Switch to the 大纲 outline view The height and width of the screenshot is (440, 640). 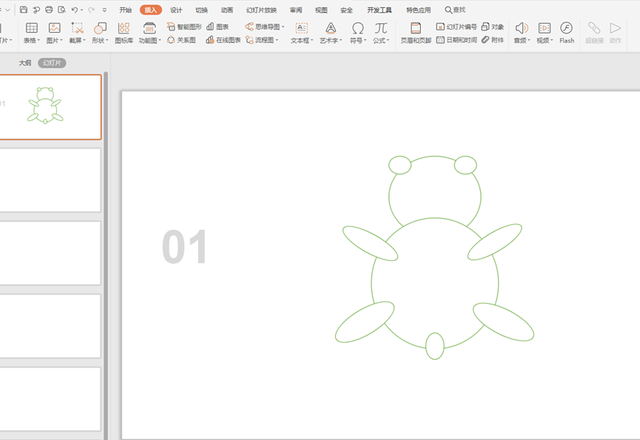(25, 62)
